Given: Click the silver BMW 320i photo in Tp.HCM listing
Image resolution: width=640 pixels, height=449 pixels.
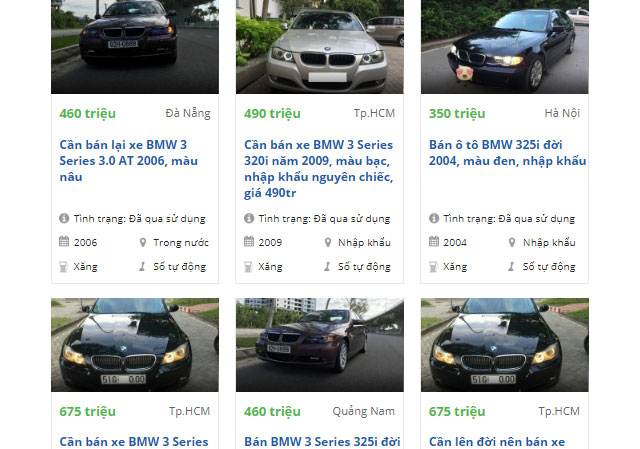Looking at the screenshot, I should pos(320,47).
